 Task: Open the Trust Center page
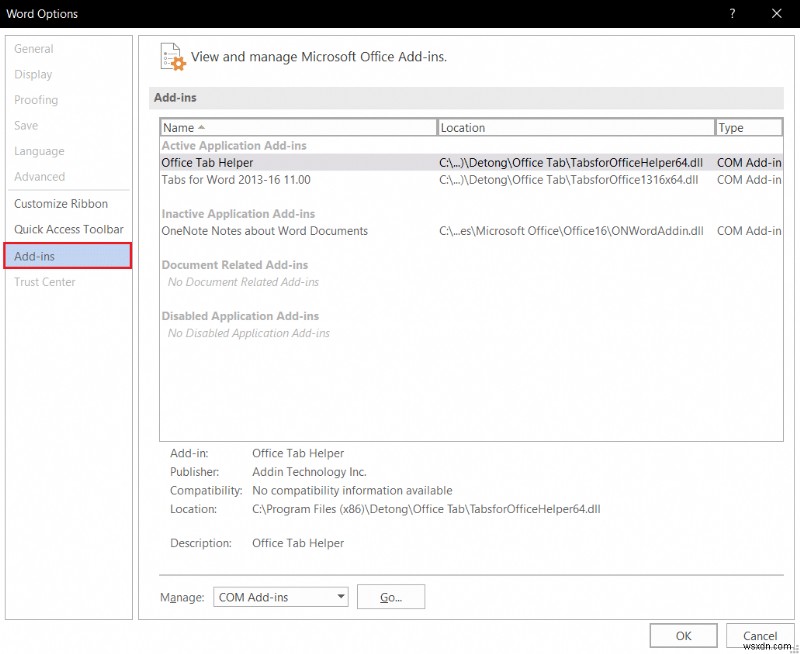pyautogui.click(x=44, y=281)
